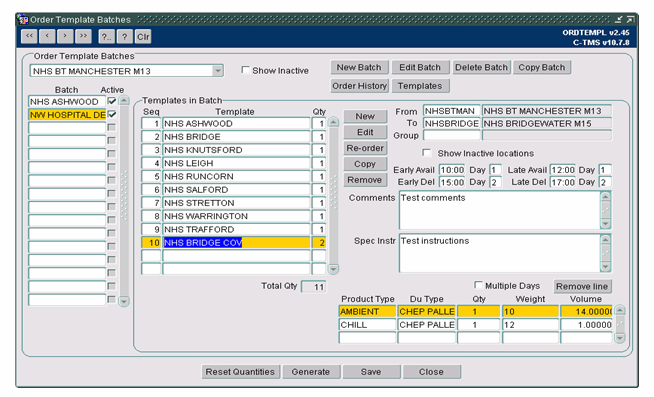The height and width of the screenshot is (397, 654).
Task: Go to next record with > button
Action: coord(65,36)
